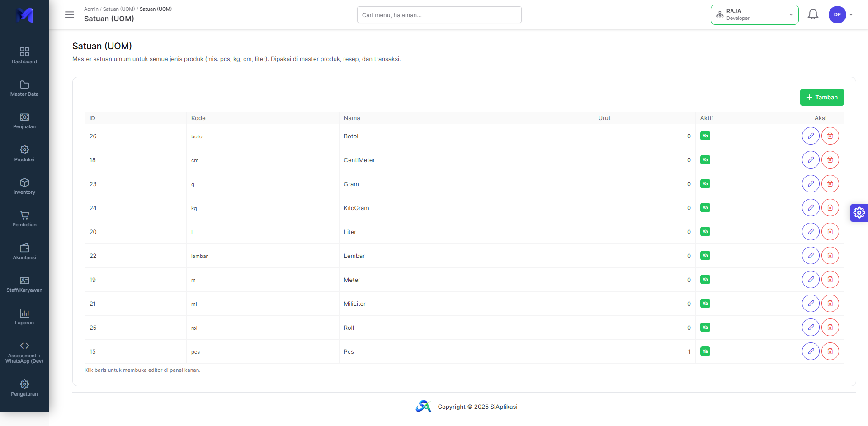Click the Admin breadcrumb link
868x426 pixels.
pyautogui.click(x=91, y=9)
